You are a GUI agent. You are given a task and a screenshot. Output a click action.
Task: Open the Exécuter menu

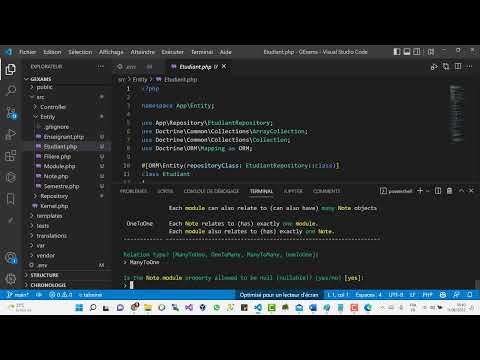173,52
